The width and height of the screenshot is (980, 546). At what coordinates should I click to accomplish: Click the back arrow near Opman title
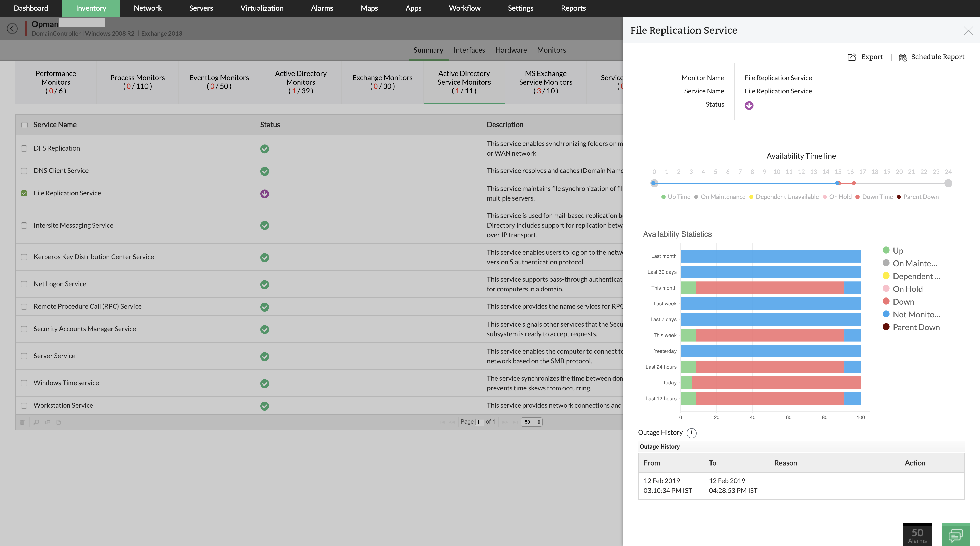click(x=13, y=28)
